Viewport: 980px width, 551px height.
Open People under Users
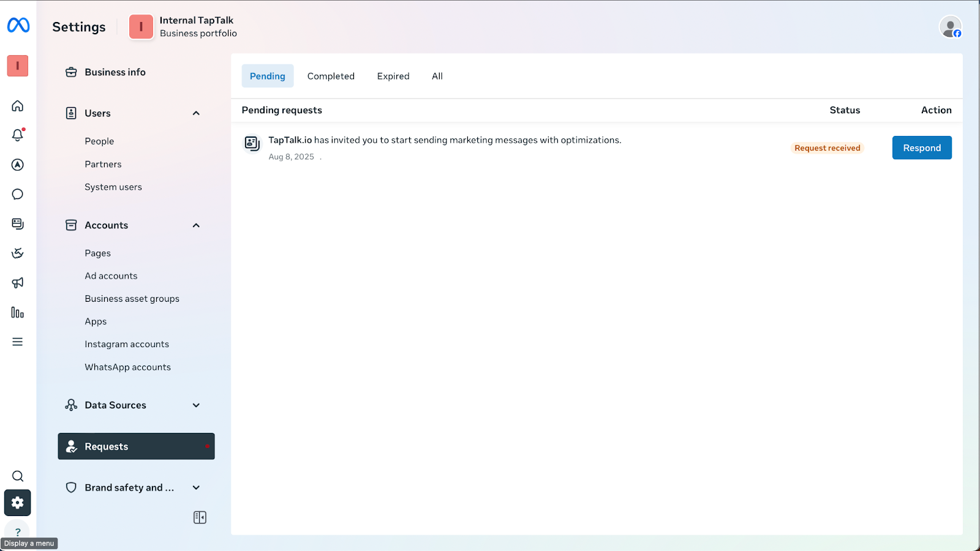(99, 141)
